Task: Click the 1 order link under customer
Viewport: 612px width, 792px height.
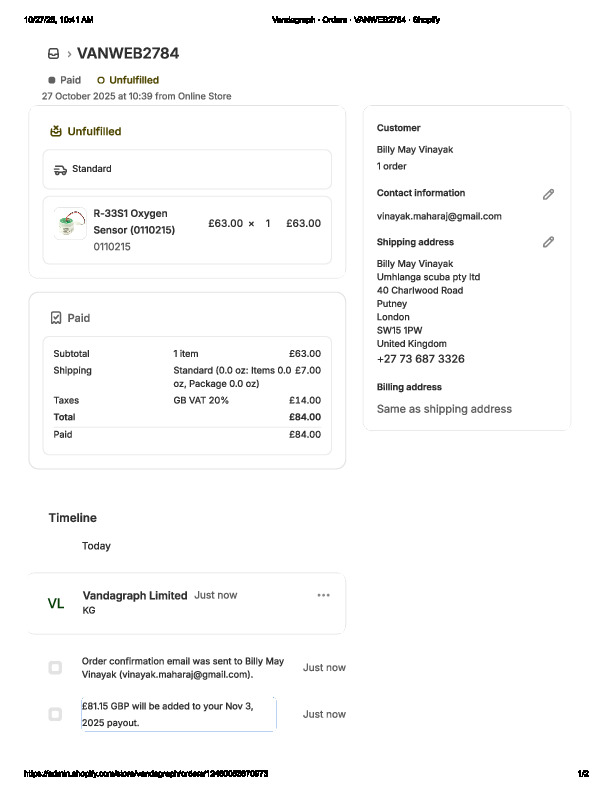Action: pos(391,166)
